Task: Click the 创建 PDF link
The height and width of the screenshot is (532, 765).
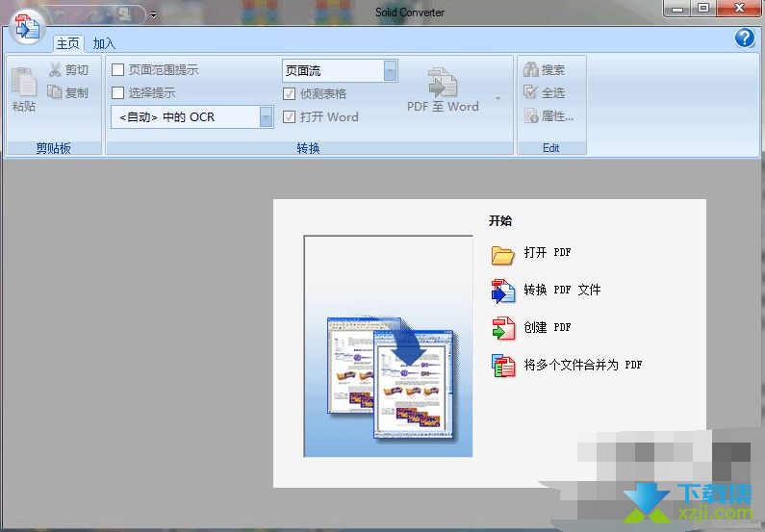Action: coord(548,327)
